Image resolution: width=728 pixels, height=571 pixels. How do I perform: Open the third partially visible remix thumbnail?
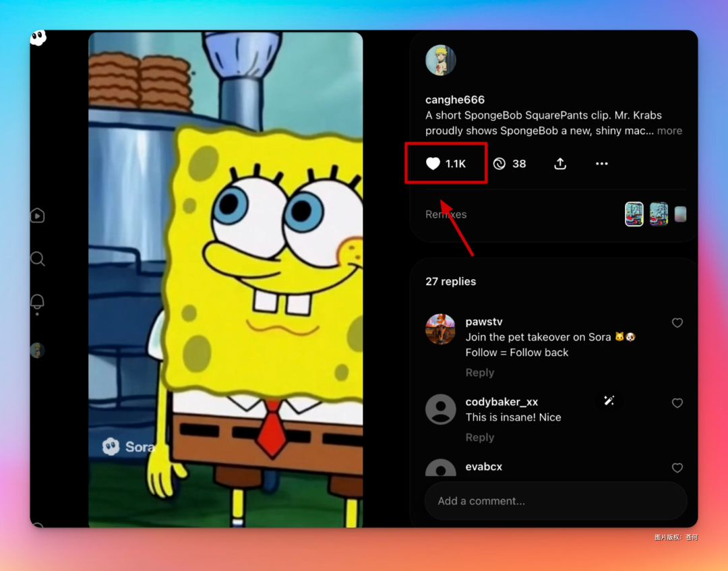click(680, 214)
